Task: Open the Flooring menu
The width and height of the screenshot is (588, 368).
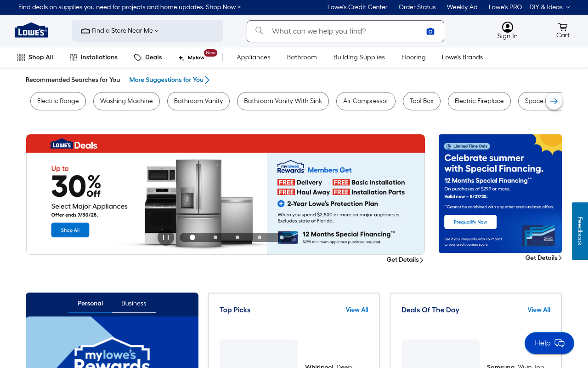Action: (413, 57)
